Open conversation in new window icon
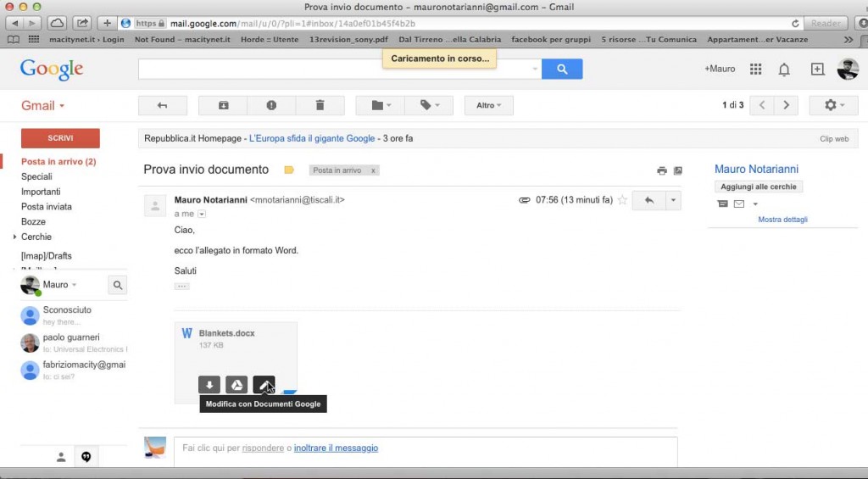This screenshot has height=479, width=868. (x=677, y=170)
